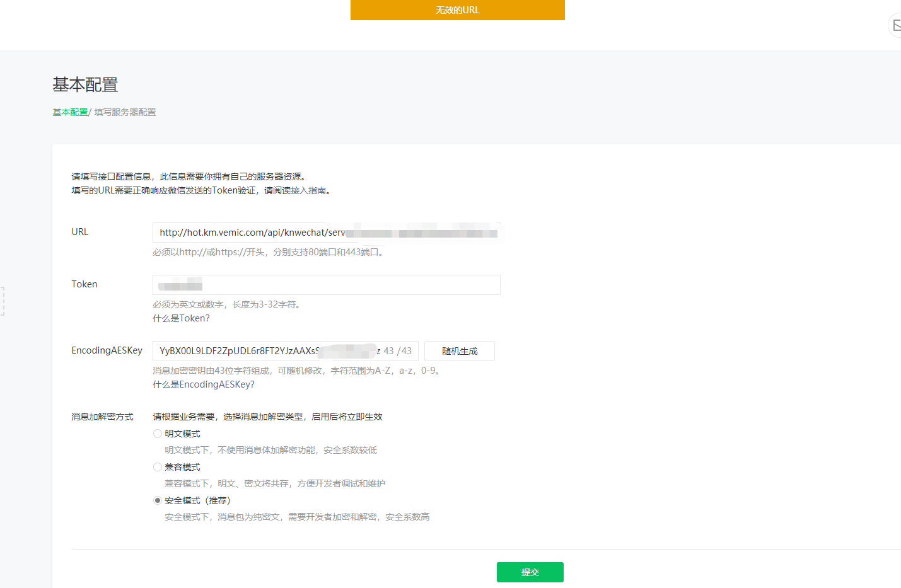Click the Token field label
The height and width of the screenshot is (588, 901).
click(84, 284)
